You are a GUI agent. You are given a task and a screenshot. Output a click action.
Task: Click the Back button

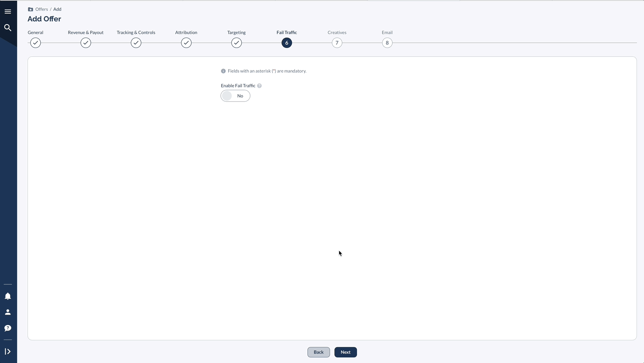pyautogui.click(x=318, y=352)
